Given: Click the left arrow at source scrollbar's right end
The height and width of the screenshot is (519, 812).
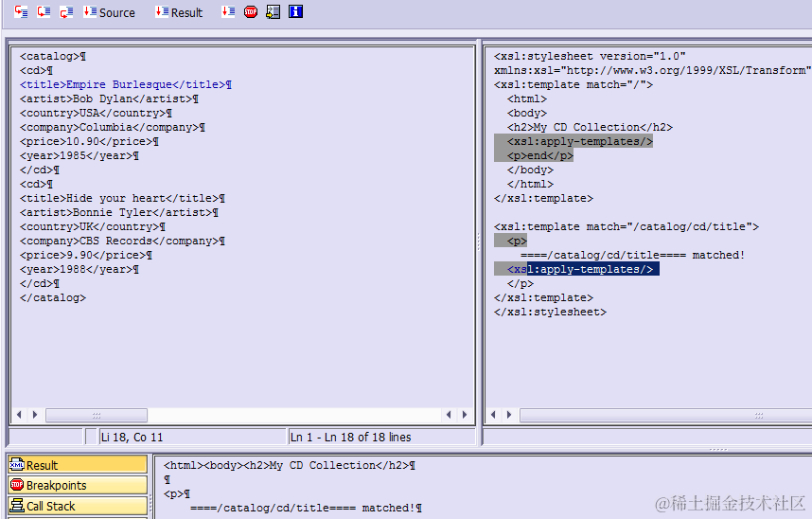Looking at the screenshot, I should [449, 415].
